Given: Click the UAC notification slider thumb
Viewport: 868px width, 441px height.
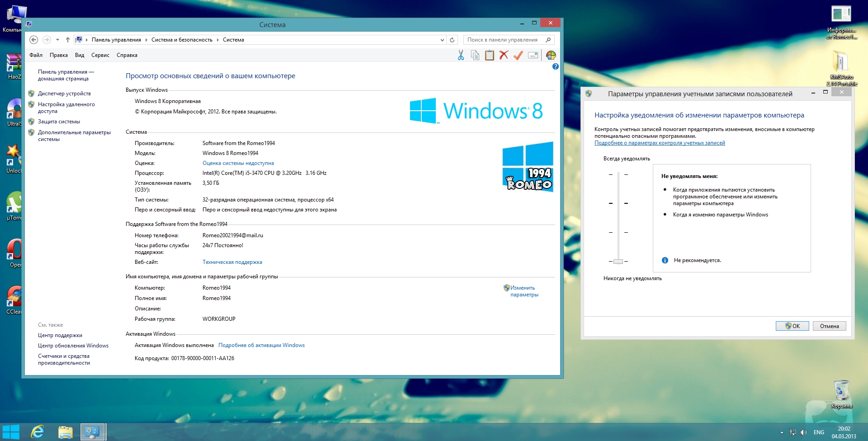Looking at the screenshot, I should pos(618,261).
